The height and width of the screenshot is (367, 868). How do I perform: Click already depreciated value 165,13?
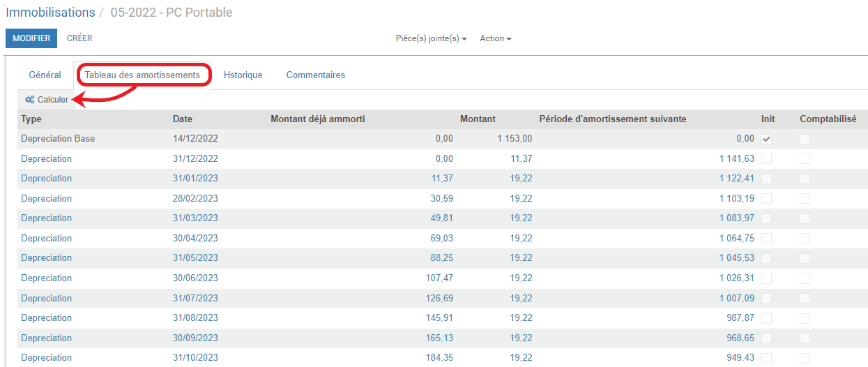pyautogui.click(x=439, y=338)
